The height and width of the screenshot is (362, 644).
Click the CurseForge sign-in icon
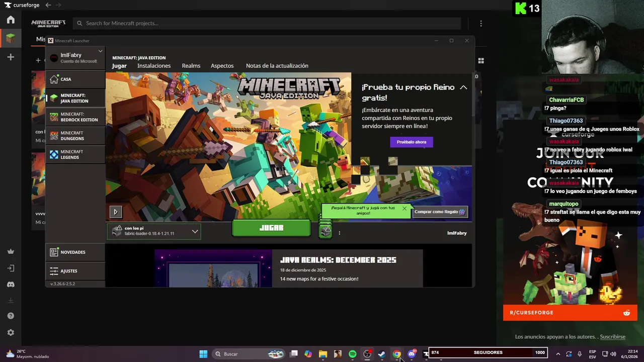point(11,268)
